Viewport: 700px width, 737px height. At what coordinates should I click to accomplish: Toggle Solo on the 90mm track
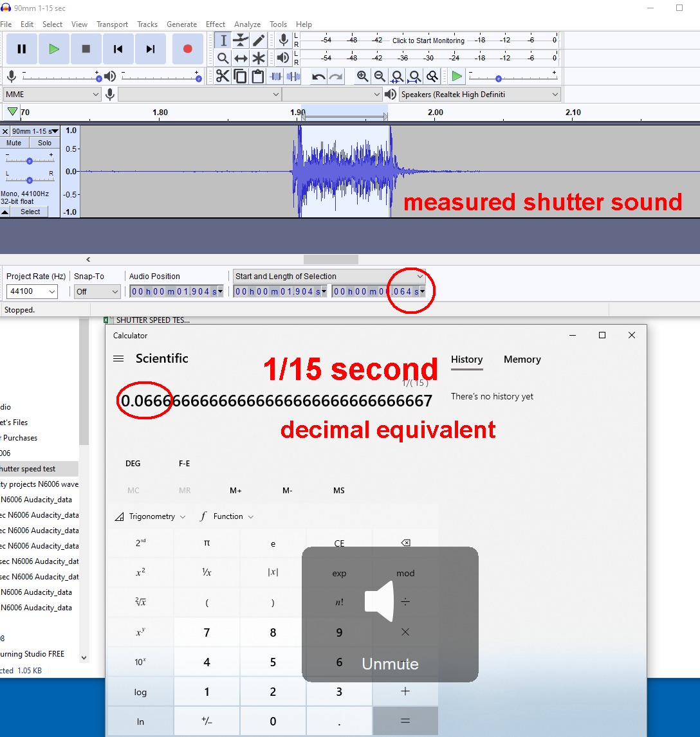pos(44,143)
